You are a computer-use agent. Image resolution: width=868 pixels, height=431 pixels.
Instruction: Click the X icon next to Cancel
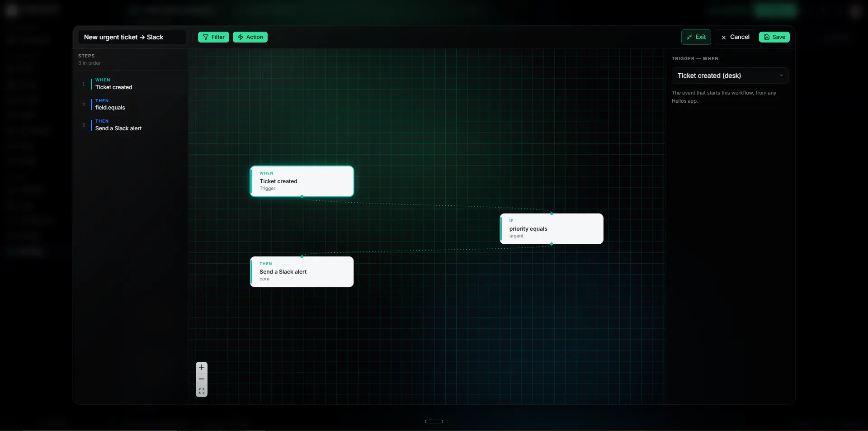(724, 38)
